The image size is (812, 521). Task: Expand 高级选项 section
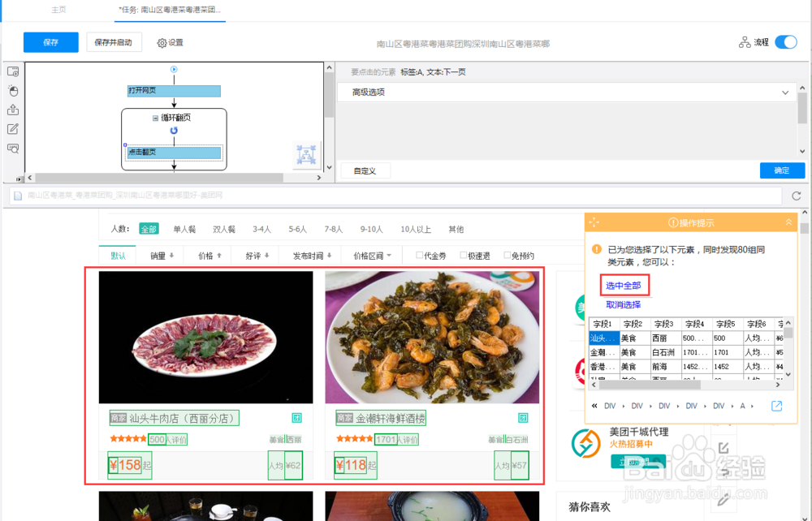(x=567, y=92)
